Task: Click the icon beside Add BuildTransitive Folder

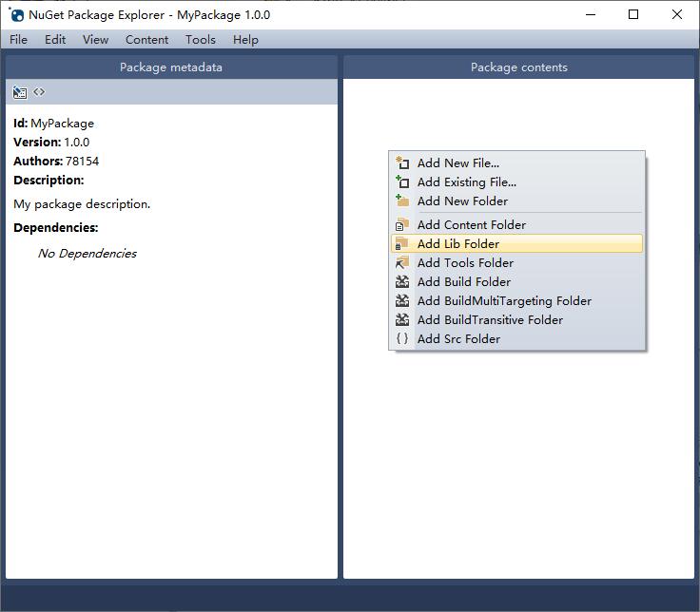Action: [402, 320]
